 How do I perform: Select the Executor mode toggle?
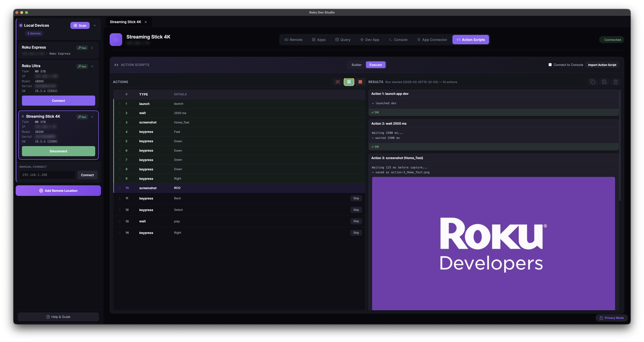tap(376, 65)
